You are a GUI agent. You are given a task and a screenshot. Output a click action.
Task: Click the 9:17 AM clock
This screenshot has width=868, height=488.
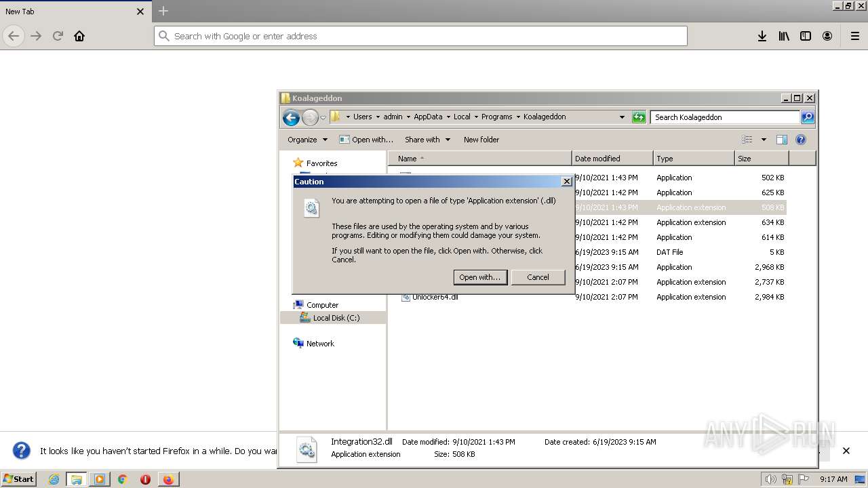pos(833,479)
